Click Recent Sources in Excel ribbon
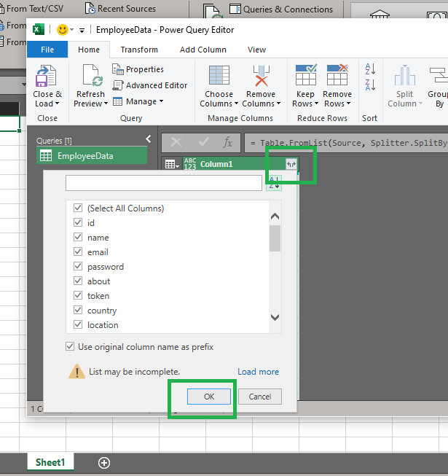448x476 pixels. point(120,9)
